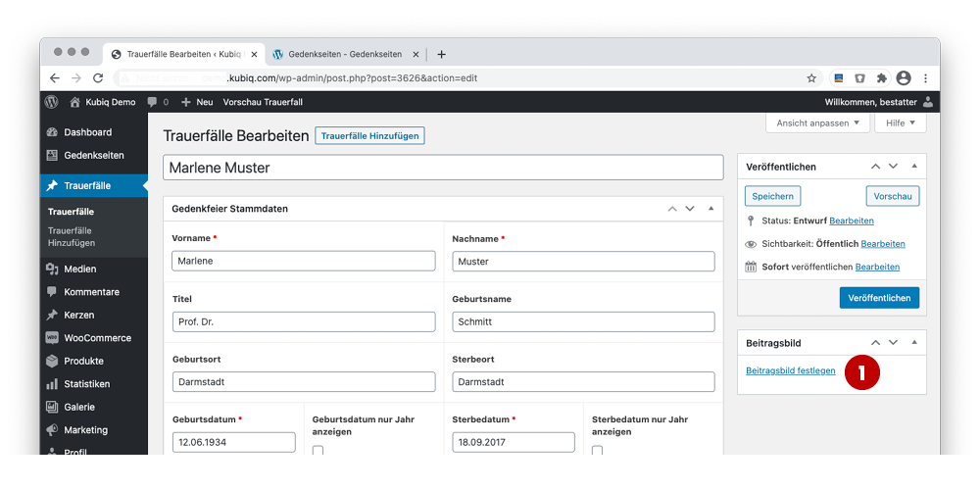Open Chrome three-dot menu

pyautogui.click(x=925, y=77)
